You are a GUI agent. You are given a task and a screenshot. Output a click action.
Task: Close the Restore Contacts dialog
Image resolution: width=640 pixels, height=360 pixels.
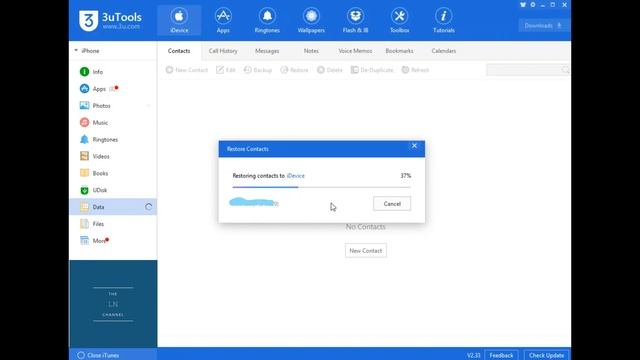[414, 146]
